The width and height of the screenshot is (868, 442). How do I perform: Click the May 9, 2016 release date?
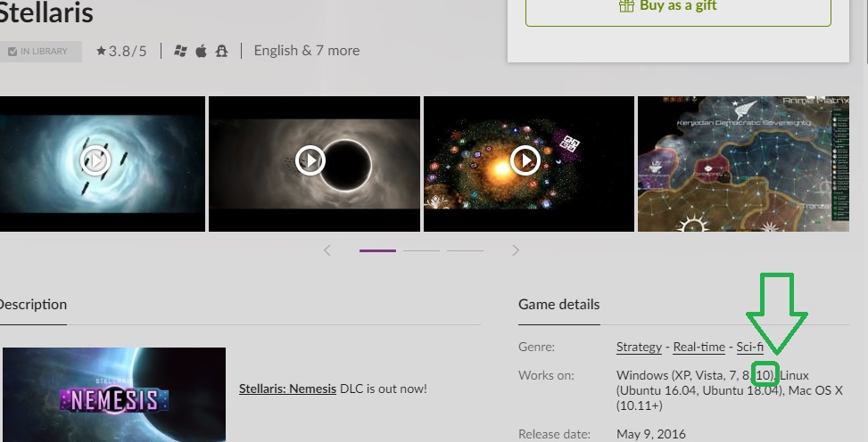[x=651, y=434]
